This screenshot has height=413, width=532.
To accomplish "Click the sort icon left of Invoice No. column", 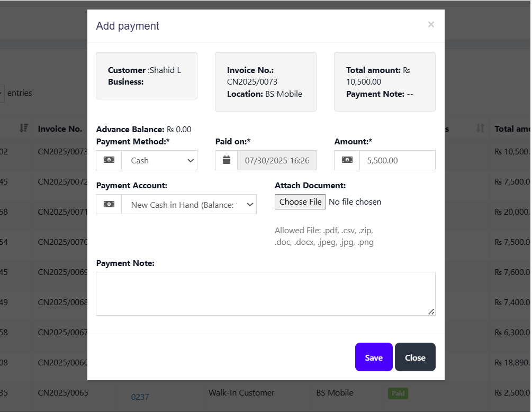I will pyautogui.click(x=23, y=129).
